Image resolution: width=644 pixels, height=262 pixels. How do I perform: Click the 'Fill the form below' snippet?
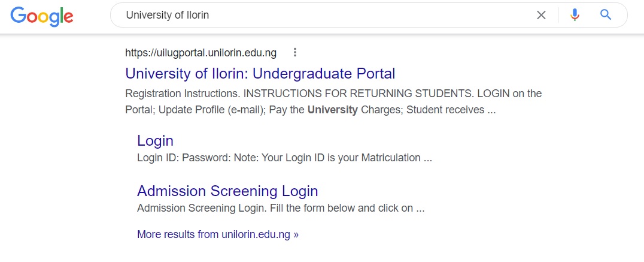click(281, 208)
